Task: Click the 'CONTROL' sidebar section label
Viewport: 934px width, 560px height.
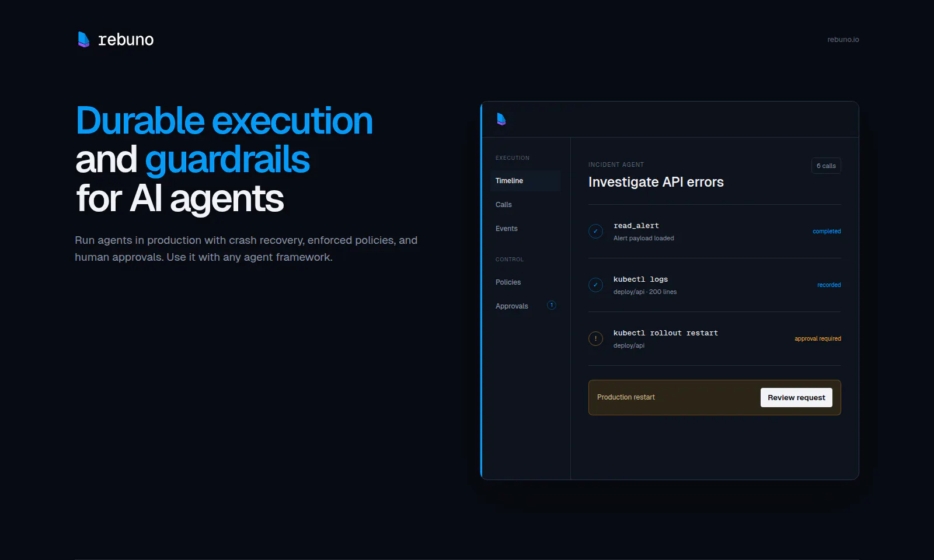Action: [510, 260]
